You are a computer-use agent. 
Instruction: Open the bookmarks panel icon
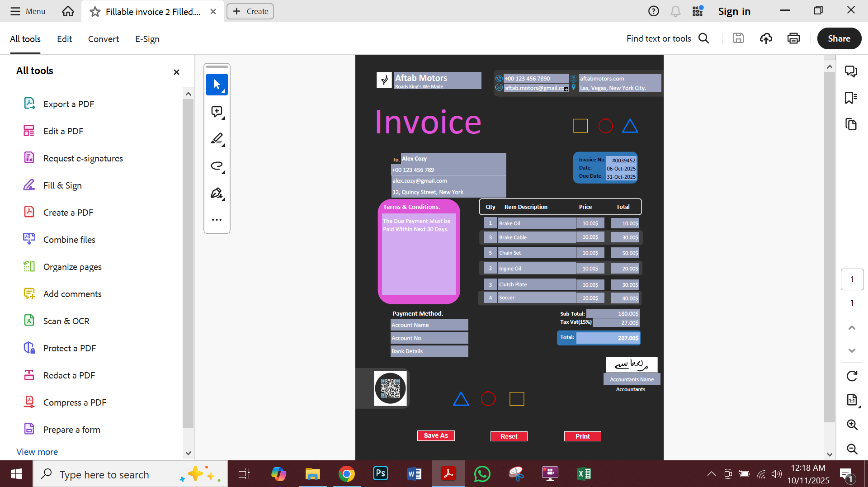(851, 98)
